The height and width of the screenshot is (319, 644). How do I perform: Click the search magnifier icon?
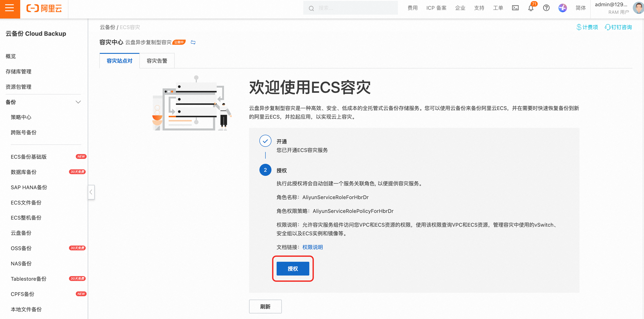pos(311,9)
